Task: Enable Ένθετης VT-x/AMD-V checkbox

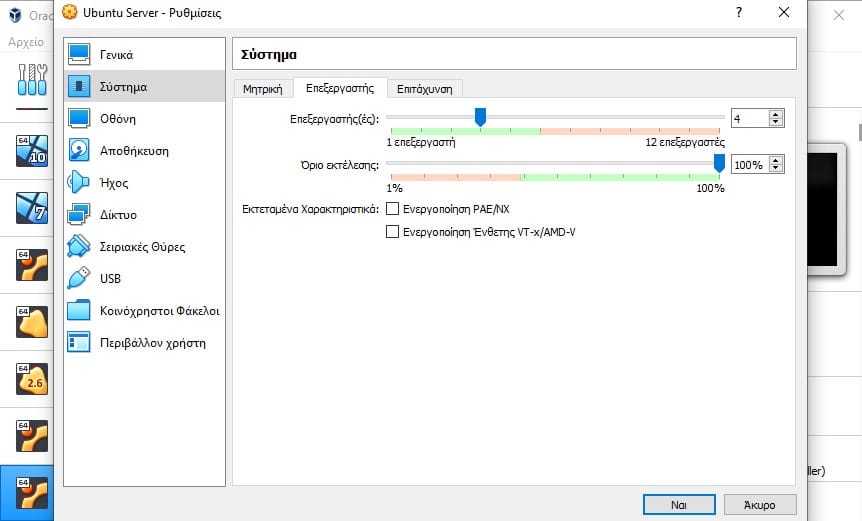Action: pyautogui.click(x=393, y=231)
